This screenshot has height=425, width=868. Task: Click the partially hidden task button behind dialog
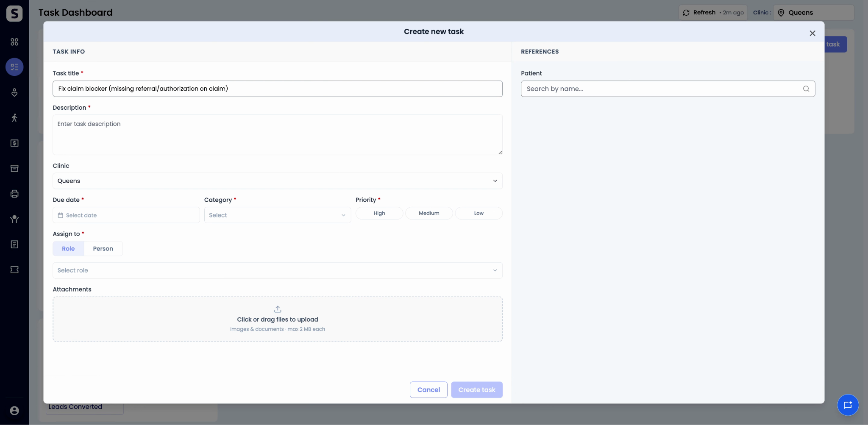835,44
